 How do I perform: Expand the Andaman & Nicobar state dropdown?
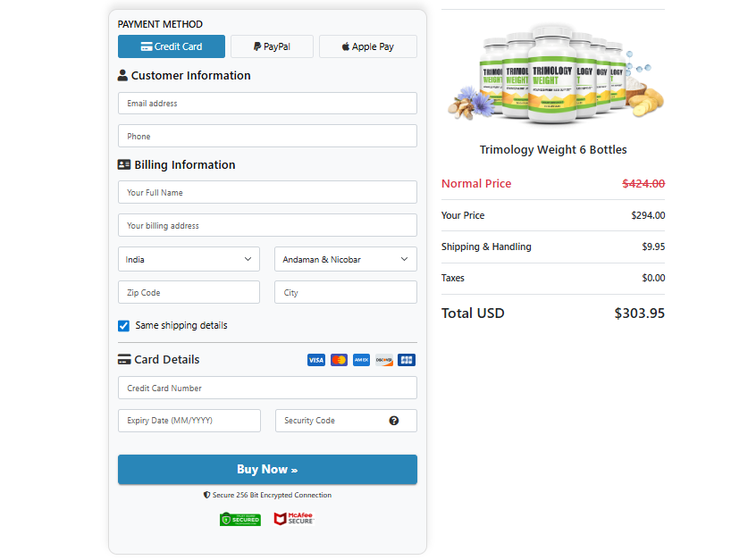tap(345, 260)
